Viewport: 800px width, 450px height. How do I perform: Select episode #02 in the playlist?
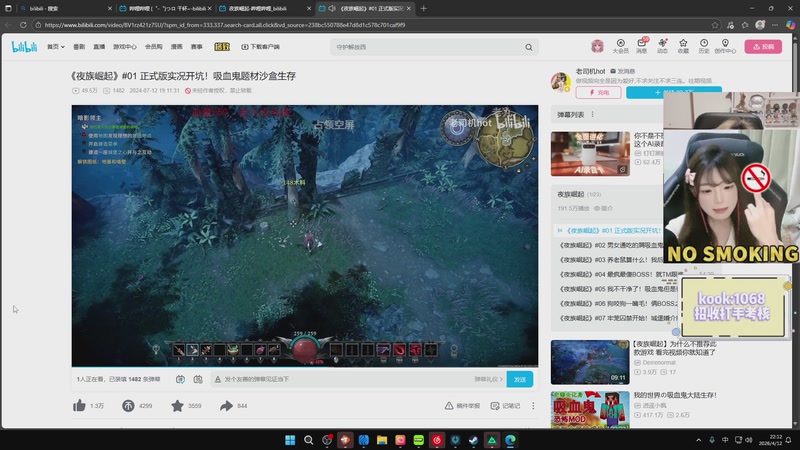(x=610, y=245)
